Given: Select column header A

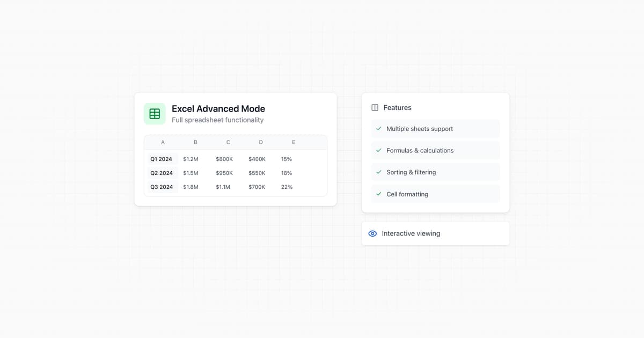Looking at the screenshot, I should pos(163,142).
